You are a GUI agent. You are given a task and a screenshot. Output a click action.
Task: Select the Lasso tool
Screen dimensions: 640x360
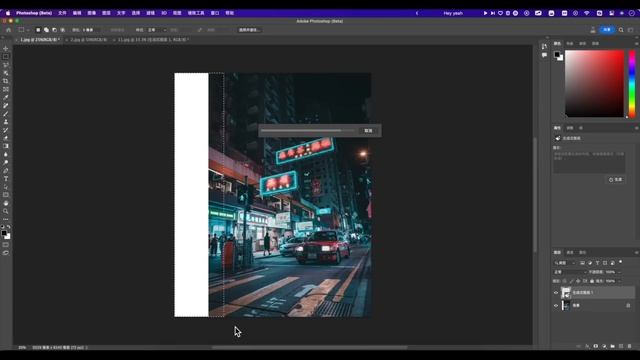pos(6,65)
